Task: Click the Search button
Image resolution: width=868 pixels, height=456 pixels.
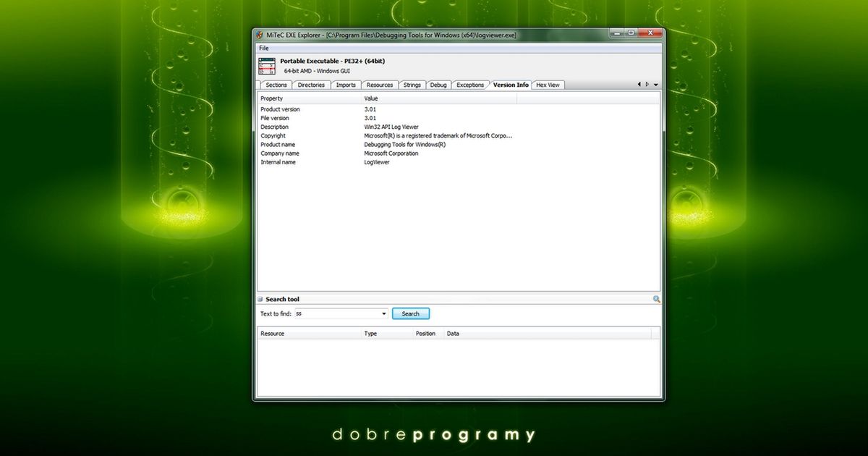Action: coord(410,314)
